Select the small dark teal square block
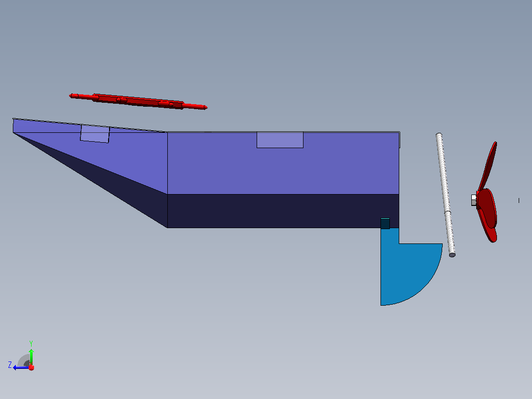Viewport: 532px width, 399px height. 385,223
